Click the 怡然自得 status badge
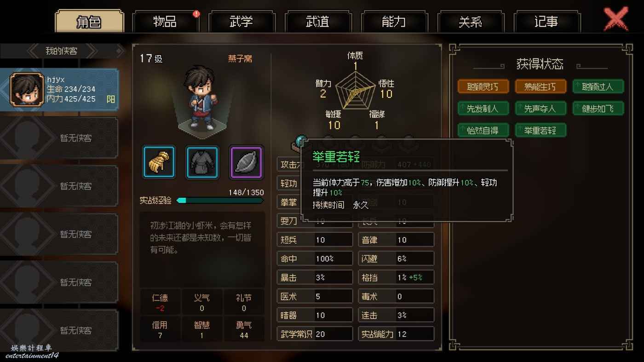The width and height of the screenshot is (644, 362). point(483,131)
